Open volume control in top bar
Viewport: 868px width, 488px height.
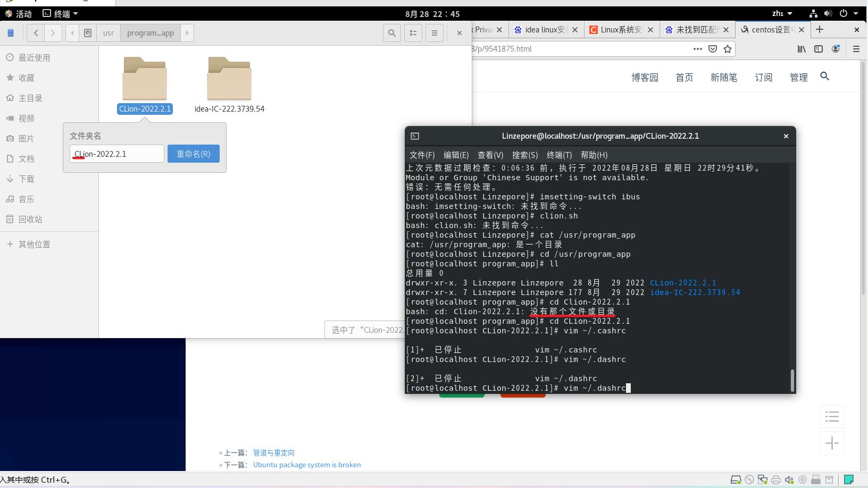coord(828,13)
